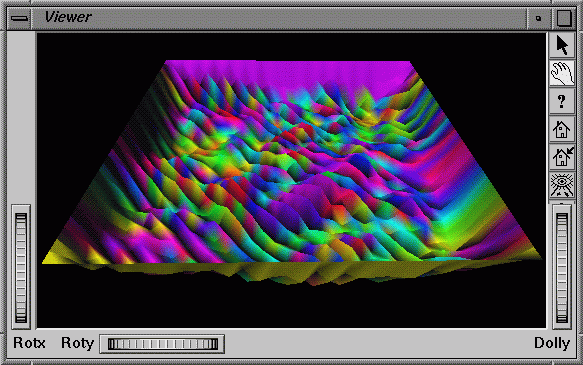Click the Dolly label
583x365 pixels.
point(552,343)
